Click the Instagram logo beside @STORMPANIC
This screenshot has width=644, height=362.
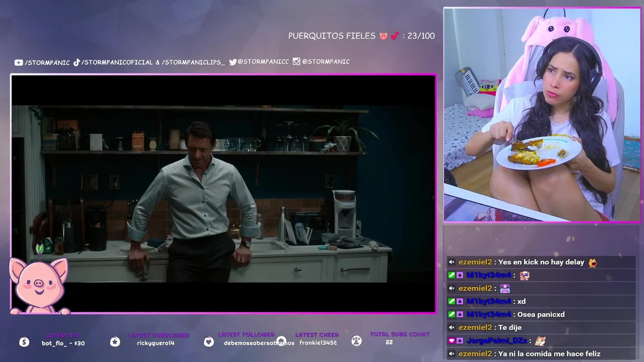coord(296,61)
